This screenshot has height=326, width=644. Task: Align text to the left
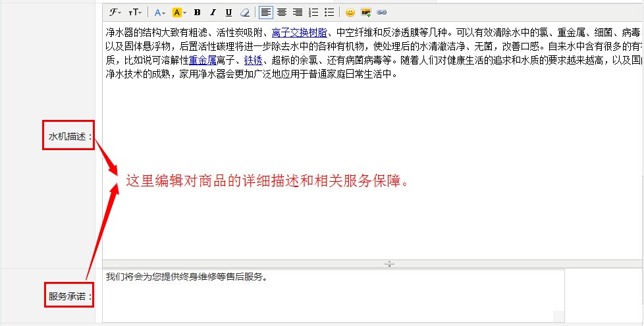pyautogui.click(x=265, y=13)
